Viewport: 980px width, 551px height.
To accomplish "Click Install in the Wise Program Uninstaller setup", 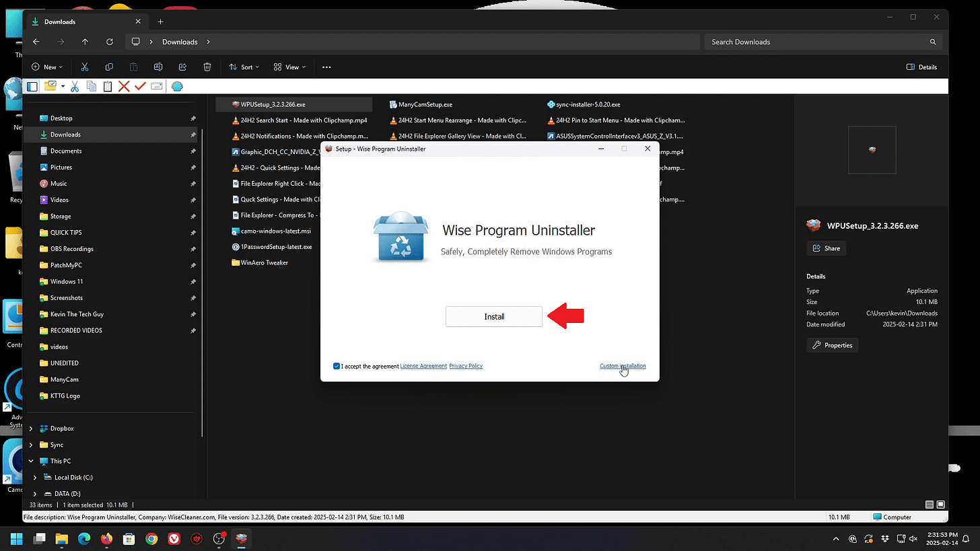I will click(x=493, y=316).
